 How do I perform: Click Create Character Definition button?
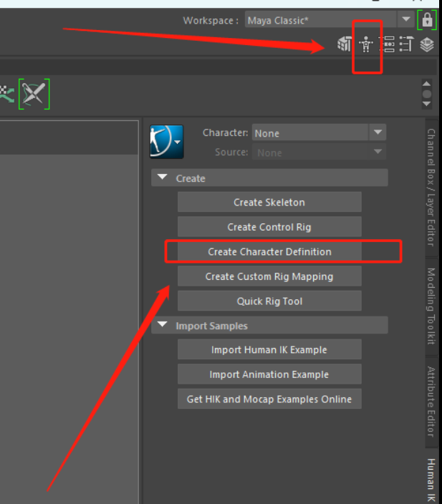pyautogui.click(x=269, y=252)
